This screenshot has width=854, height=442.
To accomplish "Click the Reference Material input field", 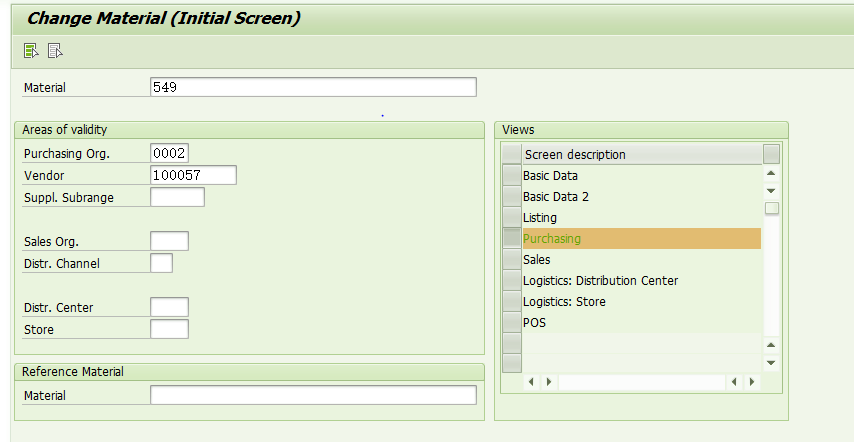I will point(313,395).
